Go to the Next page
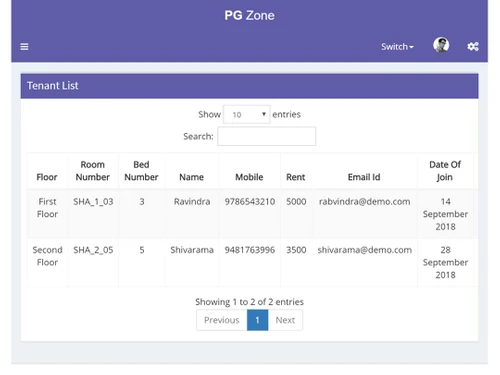This screenshot has height=375, width=500. coord(285,320)
